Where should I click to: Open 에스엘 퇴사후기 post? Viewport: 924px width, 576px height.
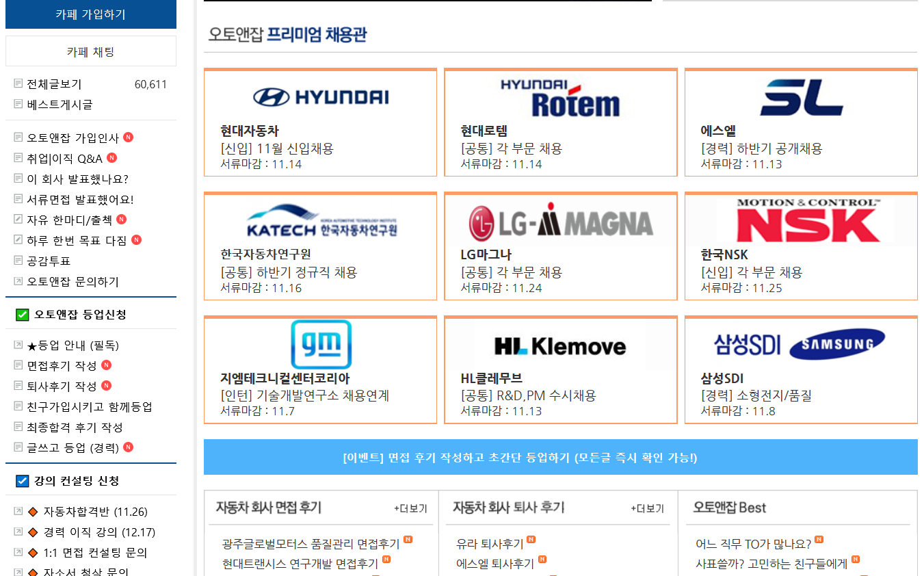click(495, 564)
